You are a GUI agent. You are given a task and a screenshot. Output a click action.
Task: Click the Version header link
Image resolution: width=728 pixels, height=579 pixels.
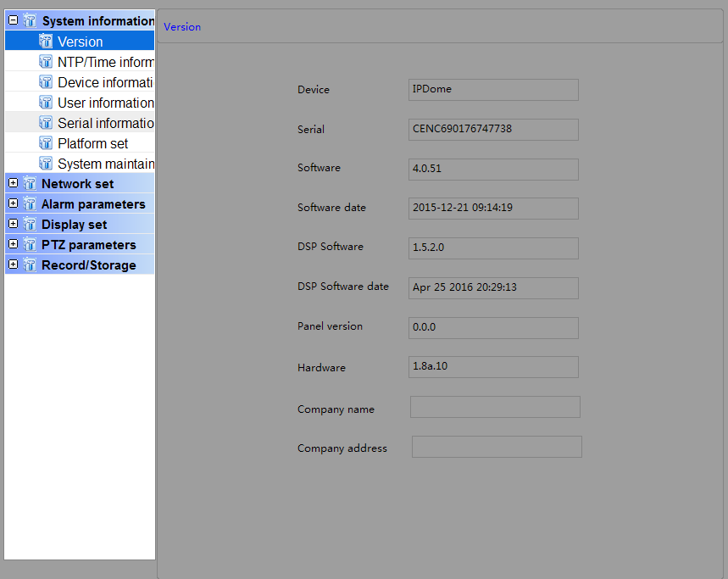coord(182,27)
